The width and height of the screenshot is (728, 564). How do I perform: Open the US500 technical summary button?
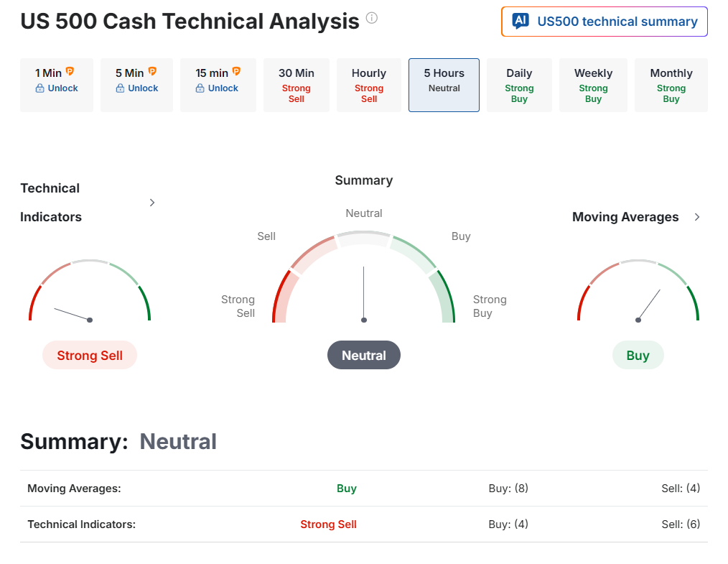coord(604,22)
